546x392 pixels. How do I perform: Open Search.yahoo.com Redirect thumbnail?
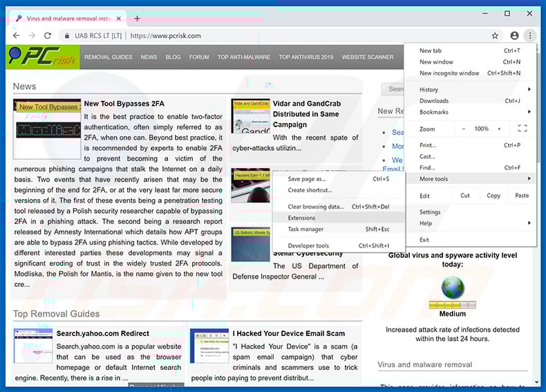pyautogui.click(x=33, y=346)
